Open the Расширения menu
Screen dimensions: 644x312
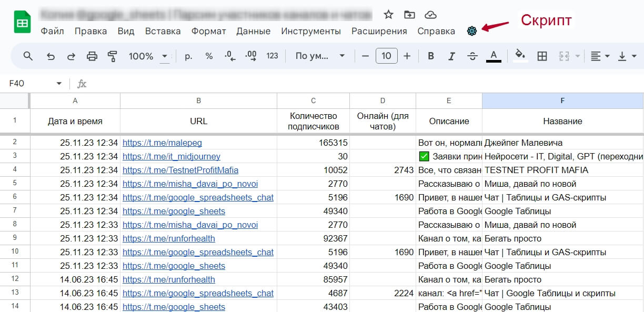[x=379, y=31]
